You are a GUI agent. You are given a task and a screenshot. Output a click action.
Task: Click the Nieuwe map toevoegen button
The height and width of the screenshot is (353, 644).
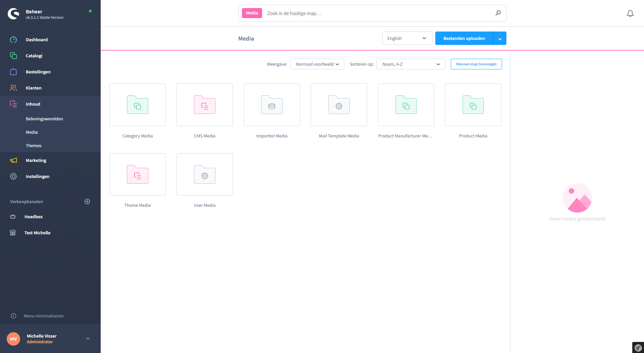click(476, 64)
